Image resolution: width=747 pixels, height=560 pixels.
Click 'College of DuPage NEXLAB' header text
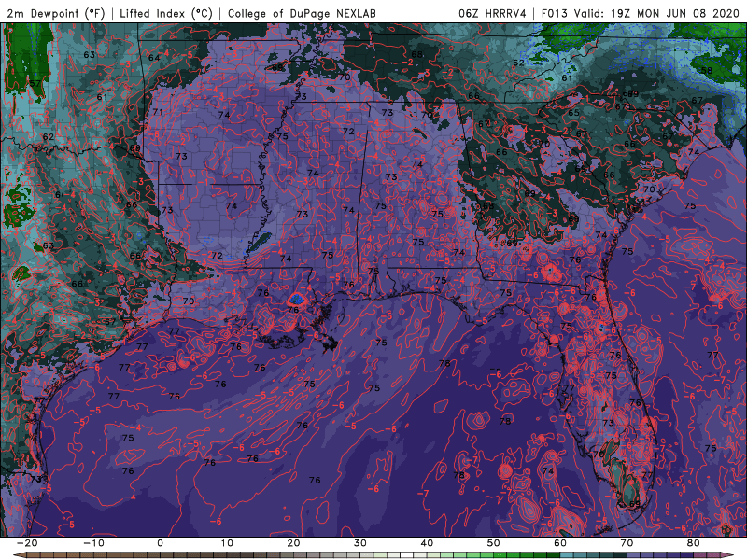(x=302, y=13)
